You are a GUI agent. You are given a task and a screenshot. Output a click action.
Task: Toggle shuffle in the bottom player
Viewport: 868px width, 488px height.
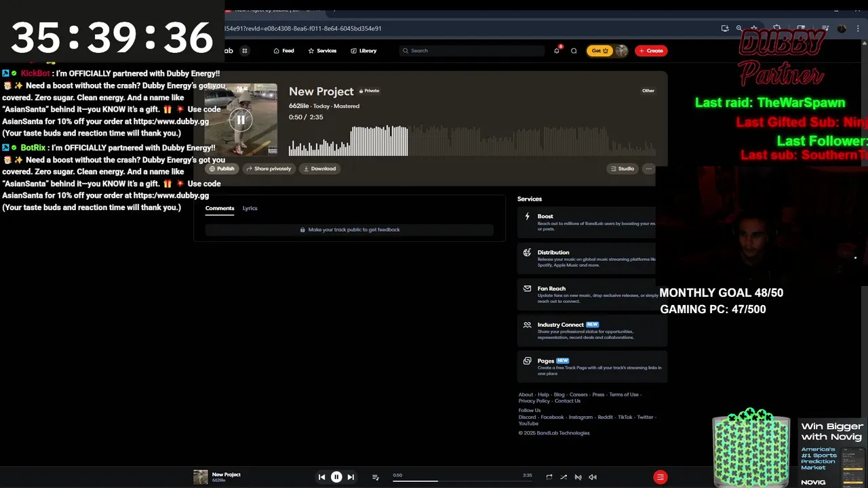564,477
